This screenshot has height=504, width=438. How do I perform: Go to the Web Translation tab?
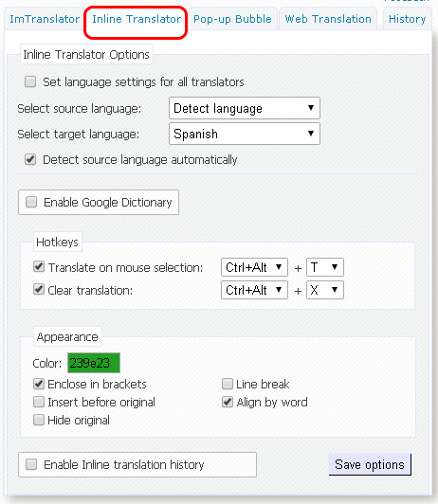tap(328, 19)
